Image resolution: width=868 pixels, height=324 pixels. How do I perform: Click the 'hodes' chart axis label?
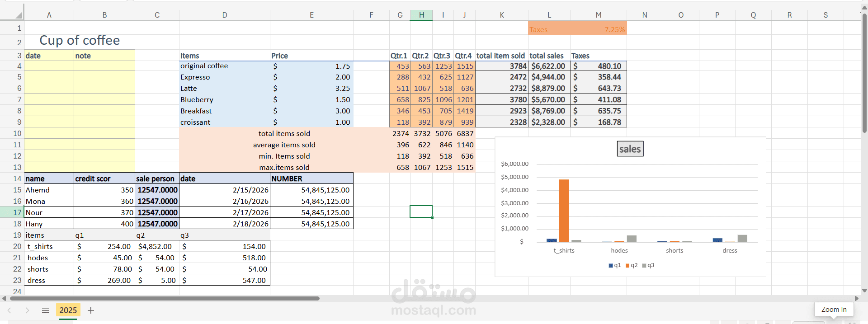[619, 250]
